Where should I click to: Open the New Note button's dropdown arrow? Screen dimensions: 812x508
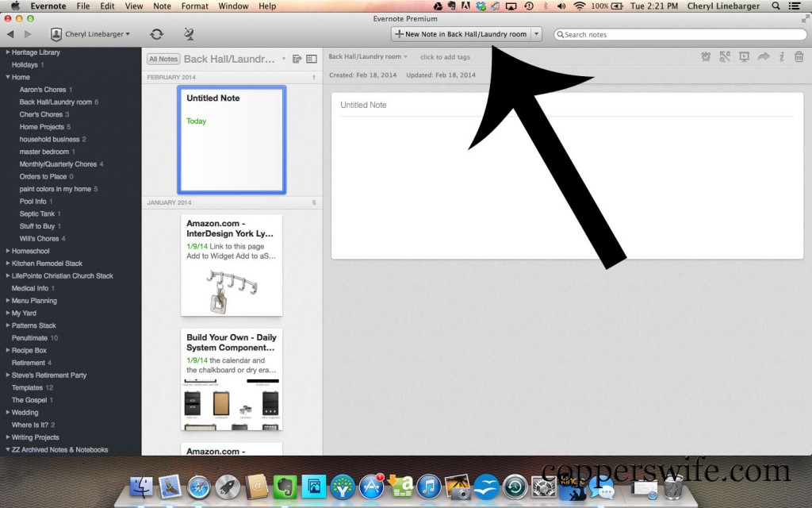[537, 34]
